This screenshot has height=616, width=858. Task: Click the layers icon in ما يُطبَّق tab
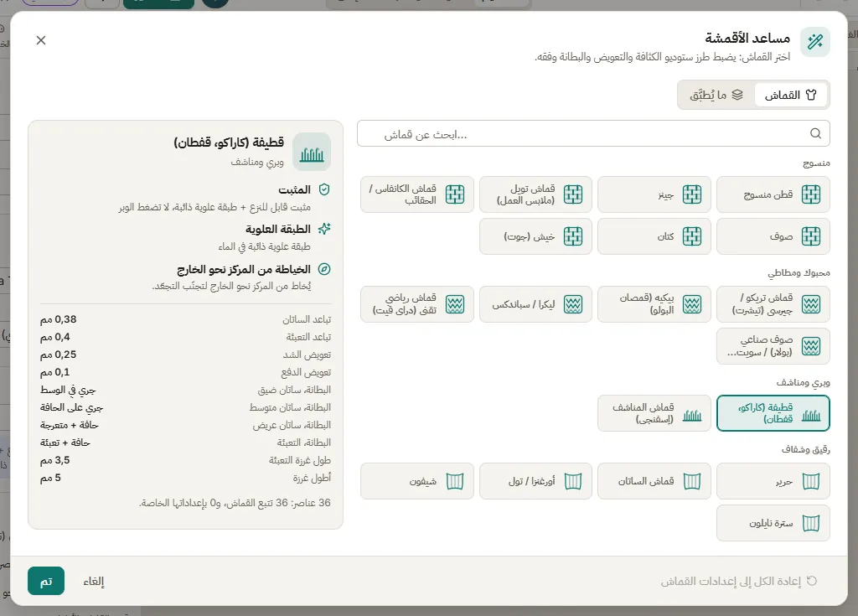coord(737,96)
